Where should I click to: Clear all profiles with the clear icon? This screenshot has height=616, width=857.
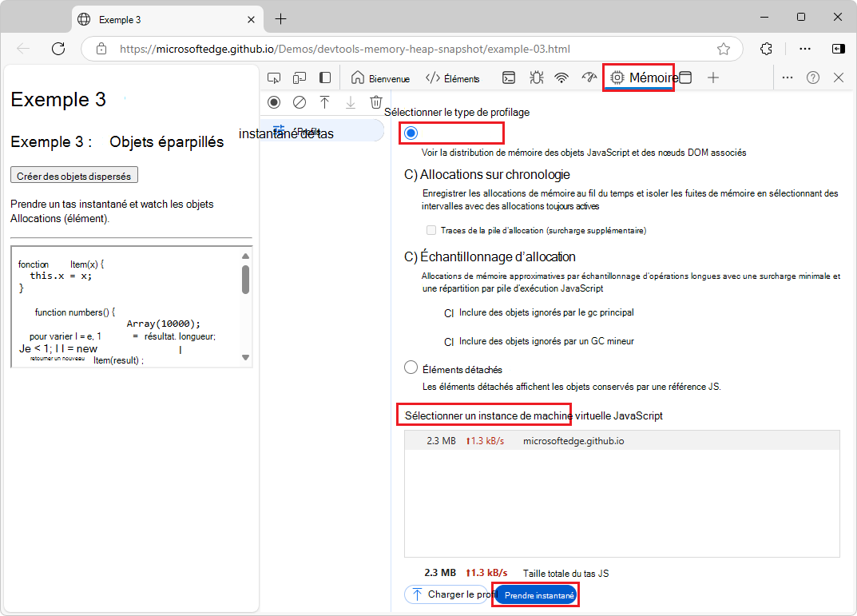(x=300, y=102)
